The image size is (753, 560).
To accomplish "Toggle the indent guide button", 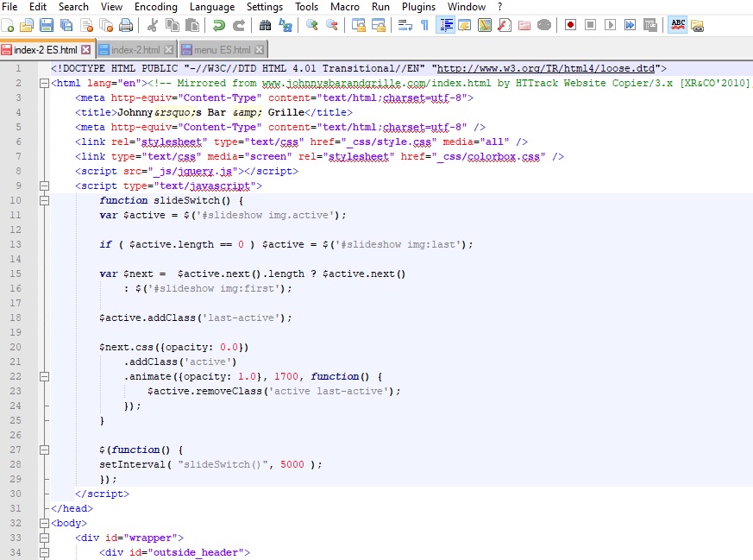I will click(x=446, y=25).
